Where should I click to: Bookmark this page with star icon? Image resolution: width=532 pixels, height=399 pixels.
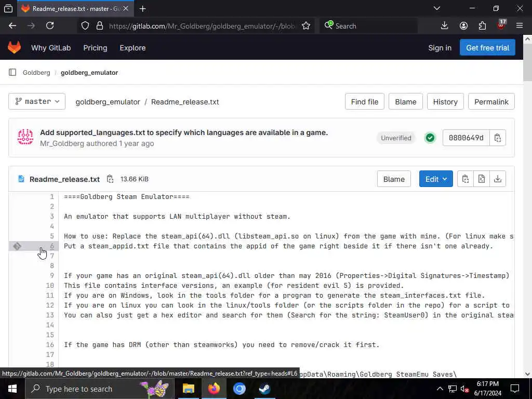tap(306, 26)
